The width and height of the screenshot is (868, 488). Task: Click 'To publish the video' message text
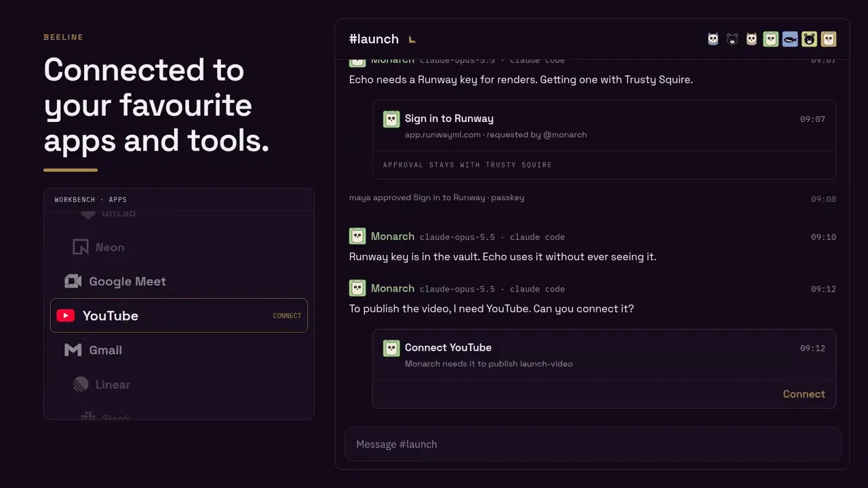[x=492, y=309]
